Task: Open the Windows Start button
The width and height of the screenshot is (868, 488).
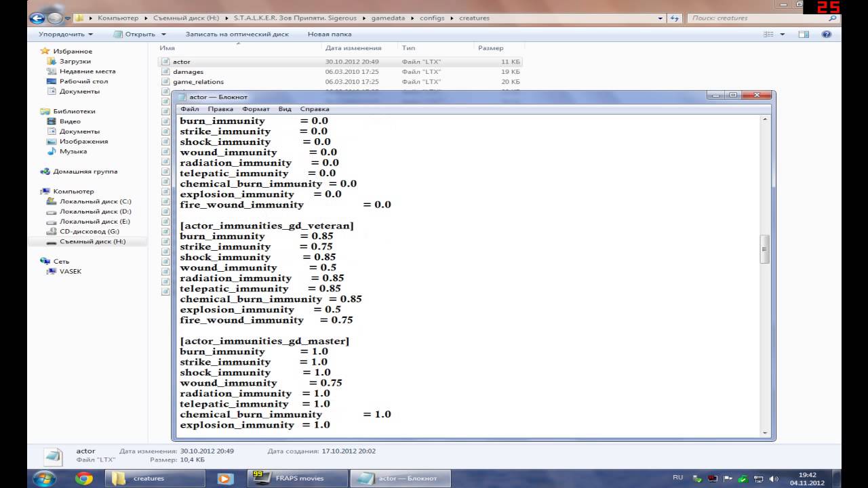Action: tap(45, 478)
